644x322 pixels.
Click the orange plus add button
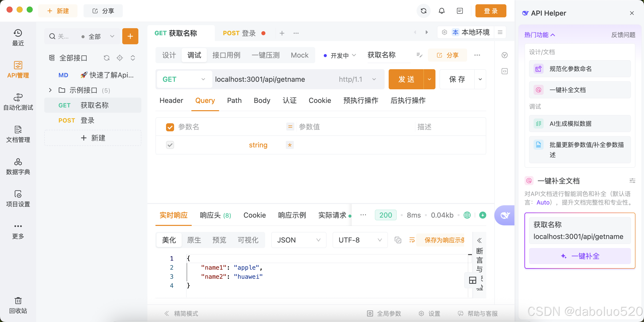[130, 36]
